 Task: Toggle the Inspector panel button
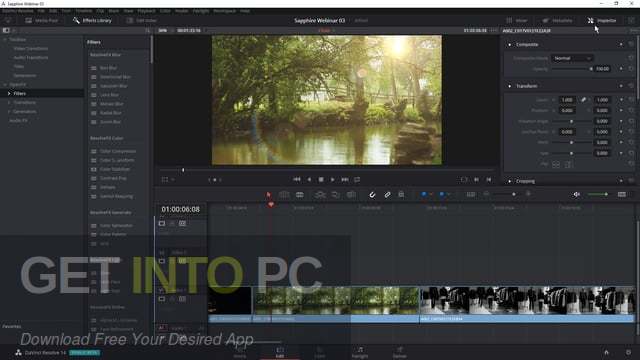pyautogui.click(x=602, y=20)
